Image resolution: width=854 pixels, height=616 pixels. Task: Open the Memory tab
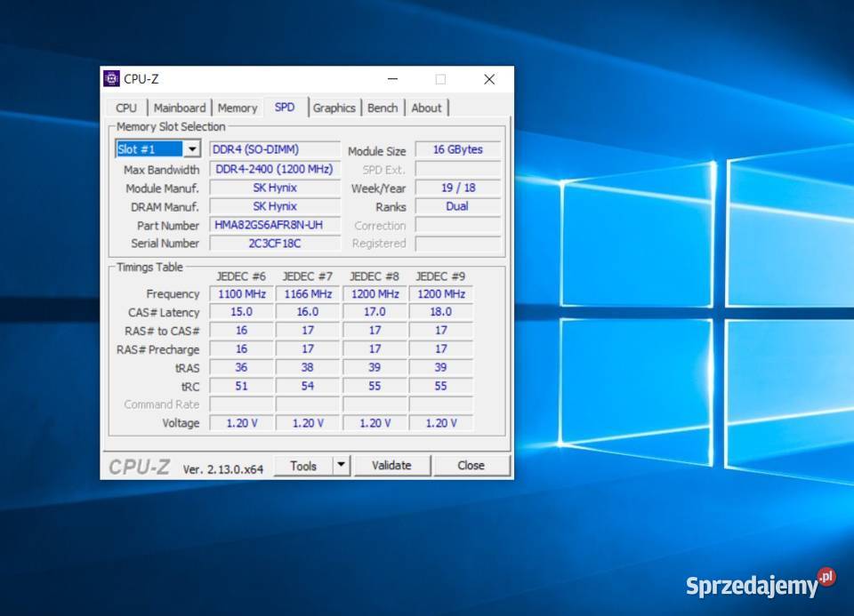(x=237, y=107)
